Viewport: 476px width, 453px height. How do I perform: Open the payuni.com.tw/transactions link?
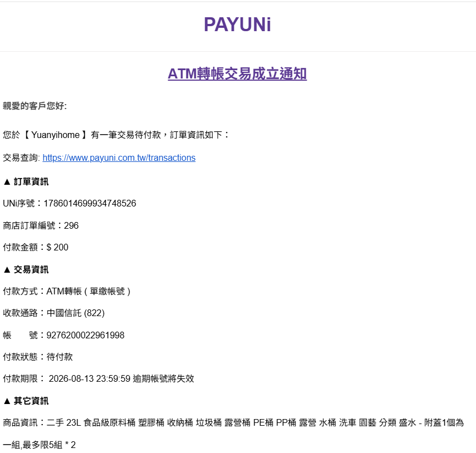coord(119,158)
